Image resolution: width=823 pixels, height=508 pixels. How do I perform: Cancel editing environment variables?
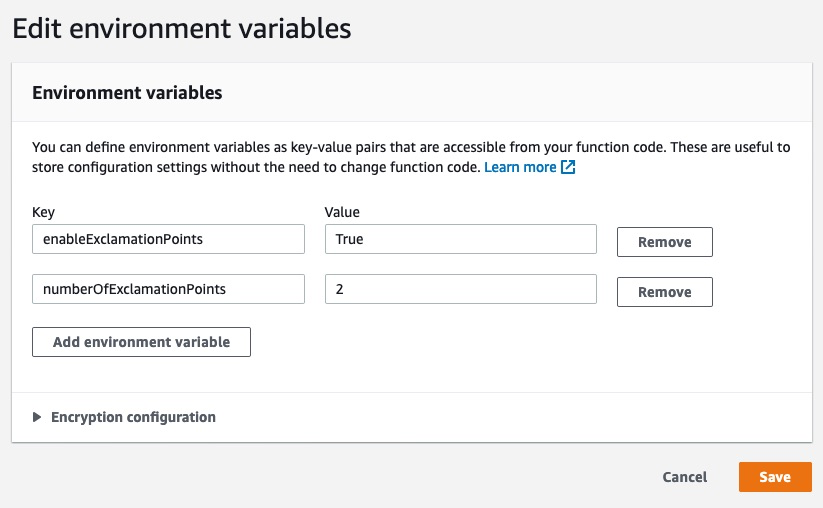point(684,477)
